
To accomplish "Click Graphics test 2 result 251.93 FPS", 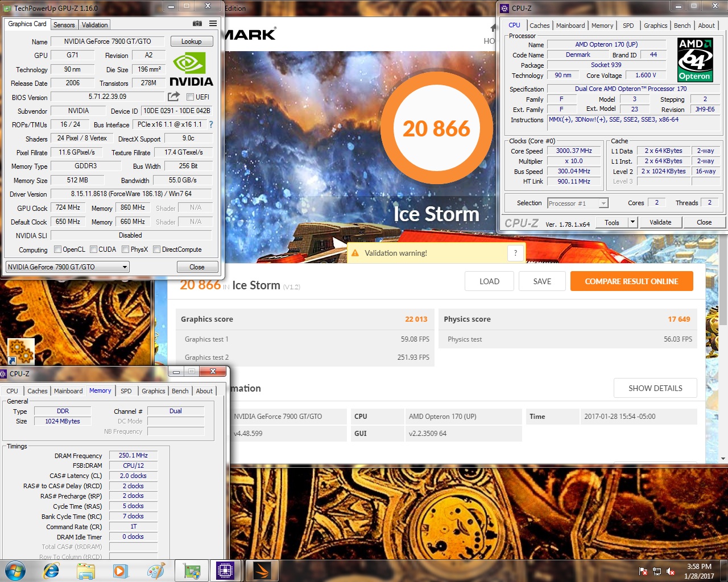I will coord(413,357).
